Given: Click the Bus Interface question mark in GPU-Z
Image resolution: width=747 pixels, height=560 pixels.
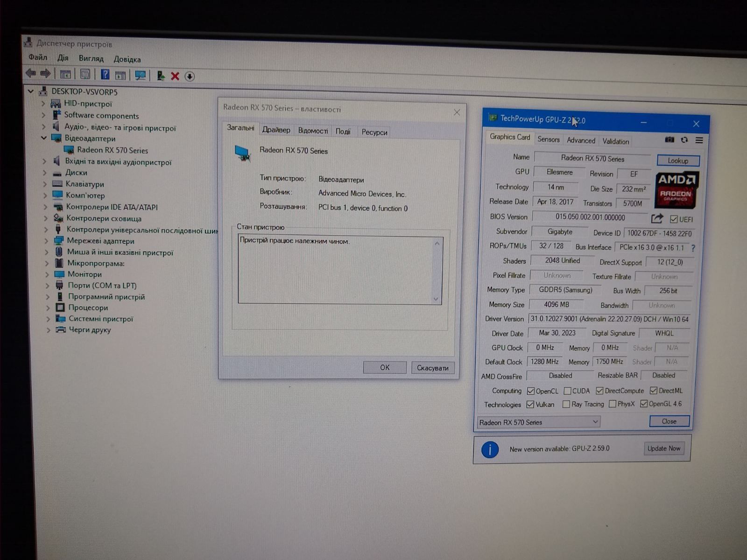Looking at the screenshot, I should click(x=693, y=248).
